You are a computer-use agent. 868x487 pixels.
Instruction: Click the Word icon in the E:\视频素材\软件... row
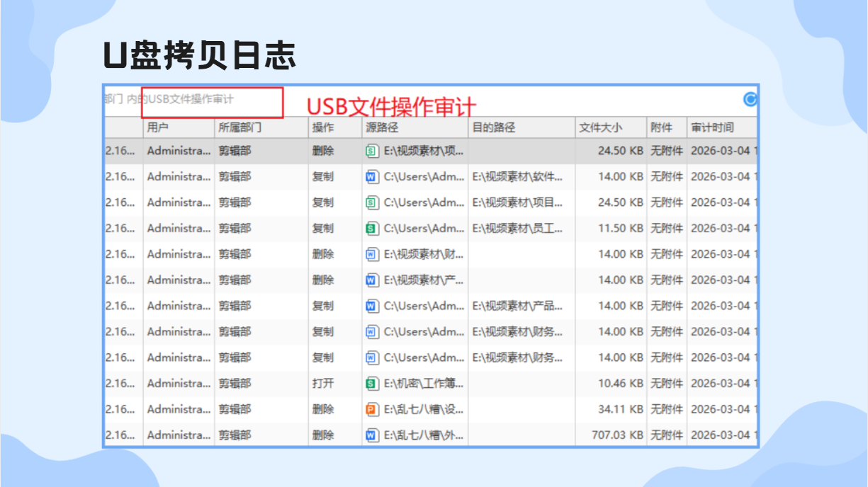(x=372, y=177)
